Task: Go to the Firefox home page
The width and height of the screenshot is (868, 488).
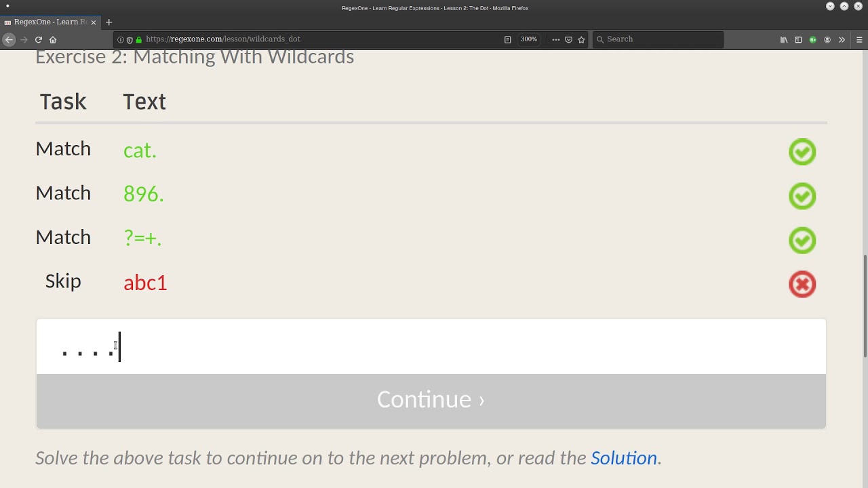Action: (53, 40)
